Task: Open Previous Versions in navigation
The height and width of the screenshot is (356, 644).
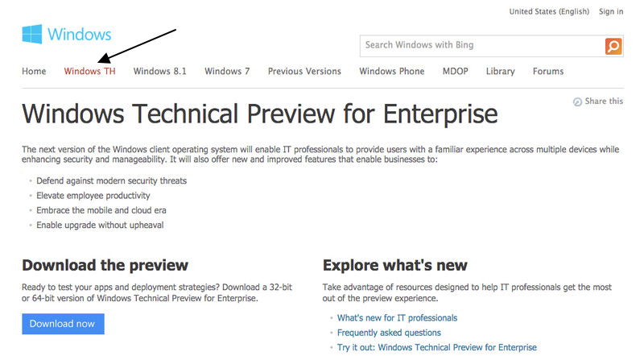Action: (x=304, y=71)
